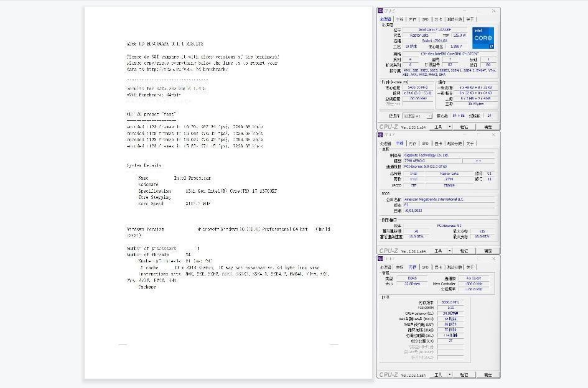Close the top CPU-Z processor window
The height and width of the screenshot is (388, 588).
pyautogui.click(x=493, y=11)
